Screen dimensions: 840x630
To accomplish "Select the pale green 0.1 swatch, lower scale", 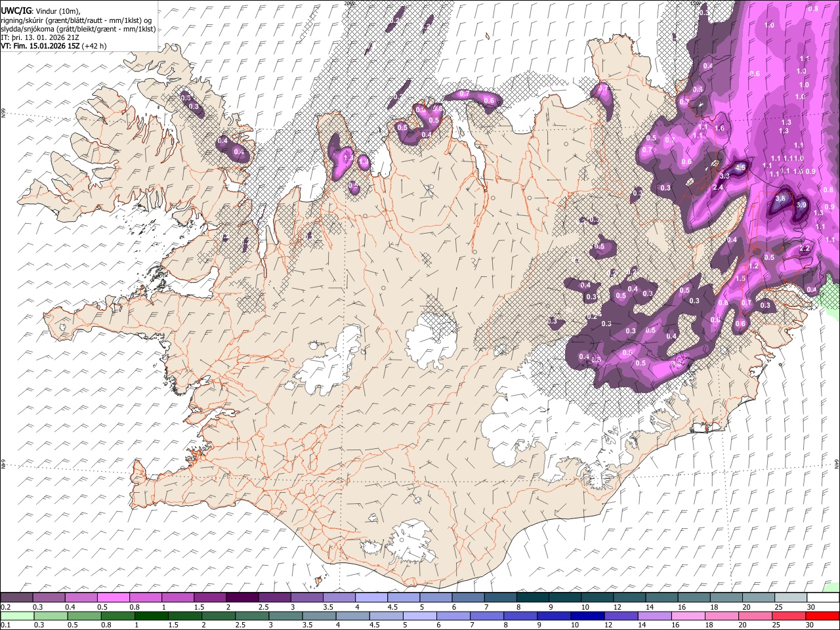I will pos(17,616).
